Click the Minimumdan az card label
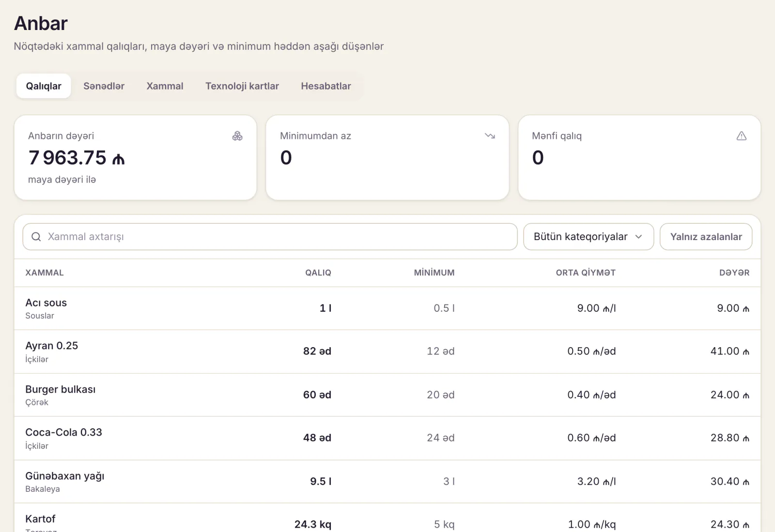The image size is (775, 532). pos(315,136)
